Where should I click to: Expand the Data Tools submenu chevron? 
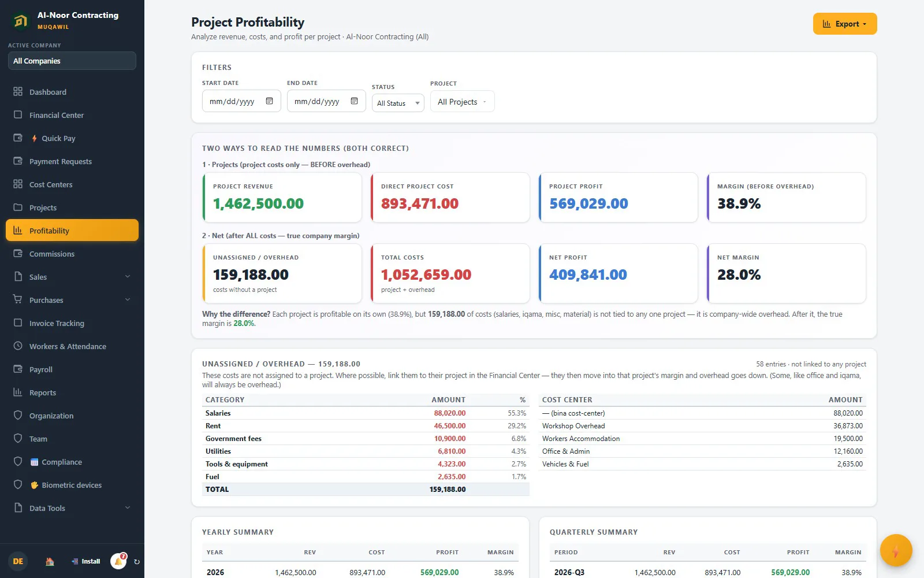coord(128,507)
